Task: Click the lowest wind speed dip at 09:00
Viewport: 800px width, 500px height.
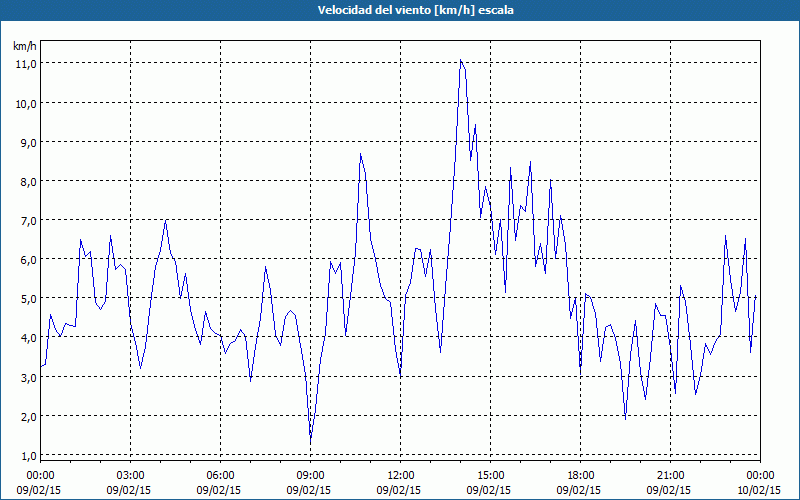Action: pyautogui.click(x=310, y=440)
